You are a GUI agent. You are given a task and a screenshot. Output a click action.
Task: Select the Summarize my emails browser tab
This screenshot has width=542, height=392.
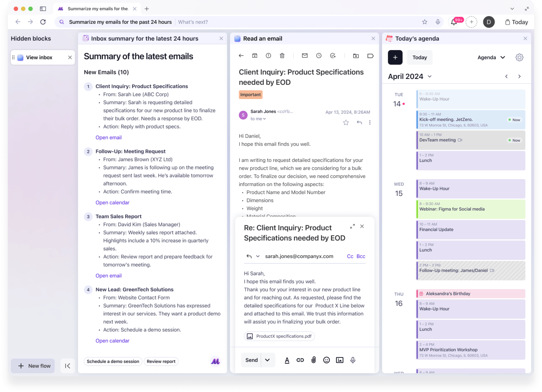click(98, 9)
